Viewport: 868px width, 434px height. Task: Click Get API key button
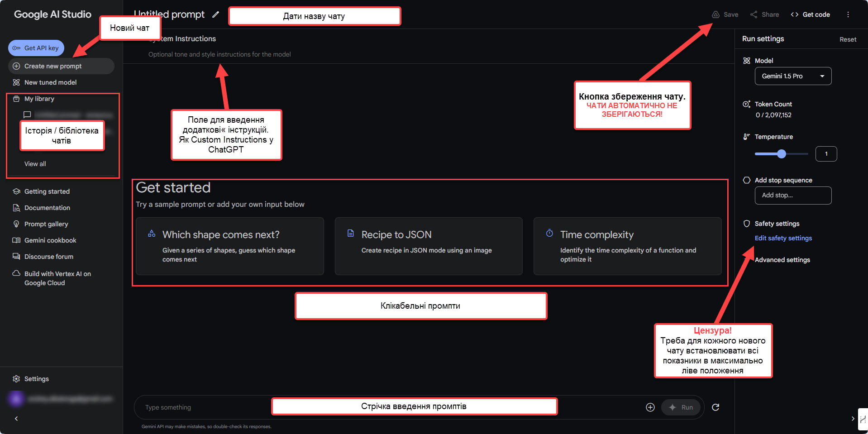point(36,48)
